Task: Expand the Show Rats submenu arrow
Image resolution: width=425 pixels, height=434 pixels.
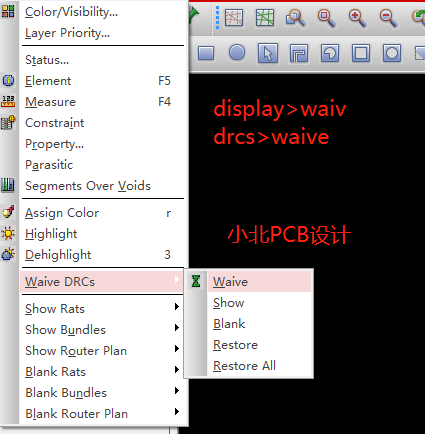Action: (177, 307)
